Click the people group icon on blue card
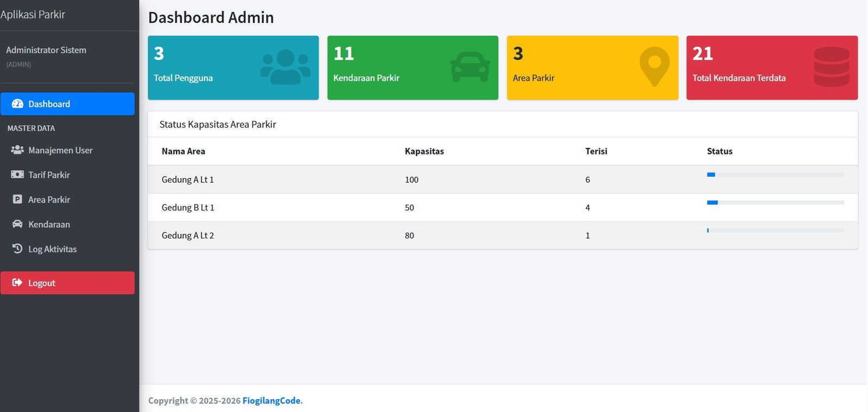 click(285, 67)
